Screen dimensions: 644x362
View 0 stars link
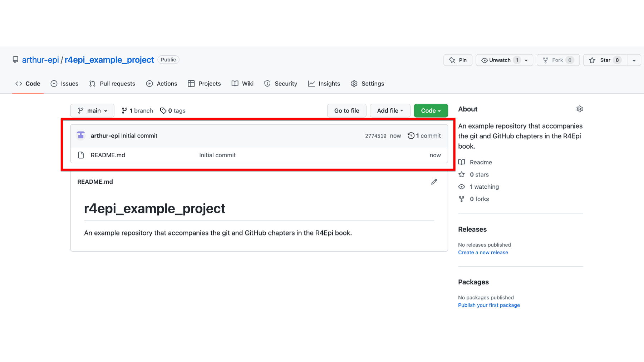(474, 174)
